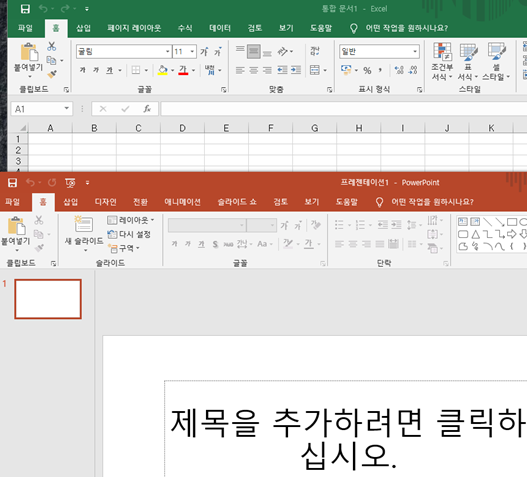527x477 pixels.
Task: Click Excel's Copy icon in the clipboard group
Action: click(51, 61)
